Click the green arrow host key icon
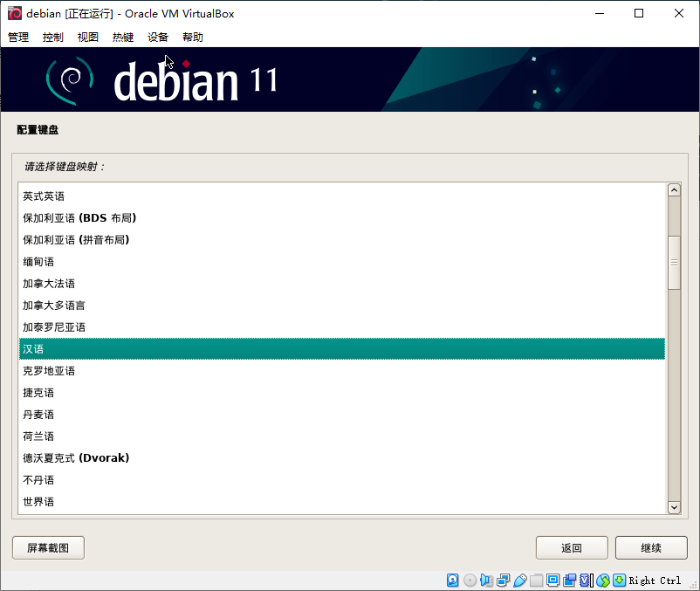This screenshot has width=700, height=591. tap(619, 580)
